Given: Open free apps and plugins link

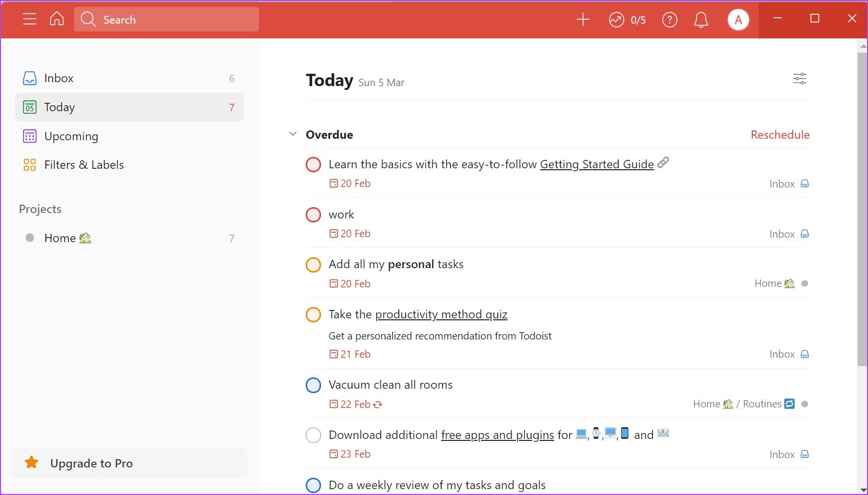Looking at the screenshot, I should point(497,435).
